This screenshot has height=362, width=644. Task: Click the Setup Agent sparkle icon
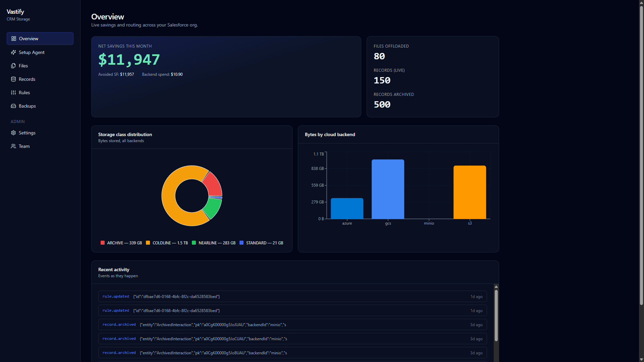pyautogui.click(x=13, y=52)
